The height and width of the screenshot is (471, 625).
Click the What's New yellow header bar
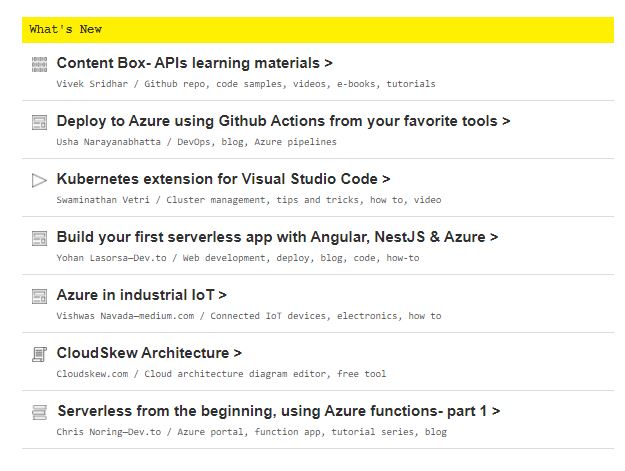pos(318,29)
